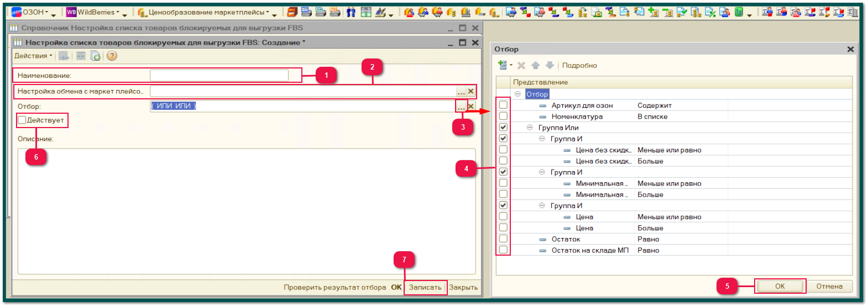
Task: Click the document with percent sign toolbar icon
Action: point(710,12)
